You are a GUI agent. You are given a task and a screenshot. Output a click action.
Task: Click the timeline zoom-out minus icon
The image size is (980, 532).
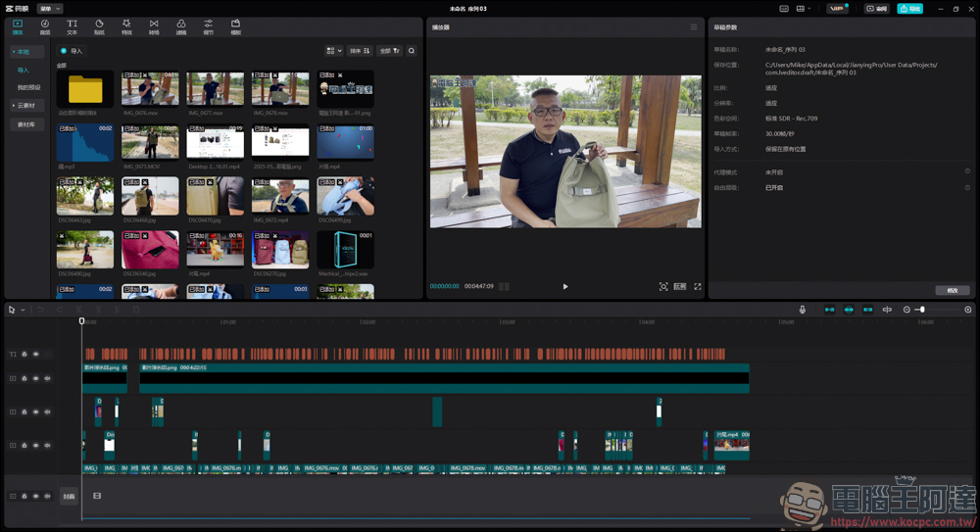906,310
